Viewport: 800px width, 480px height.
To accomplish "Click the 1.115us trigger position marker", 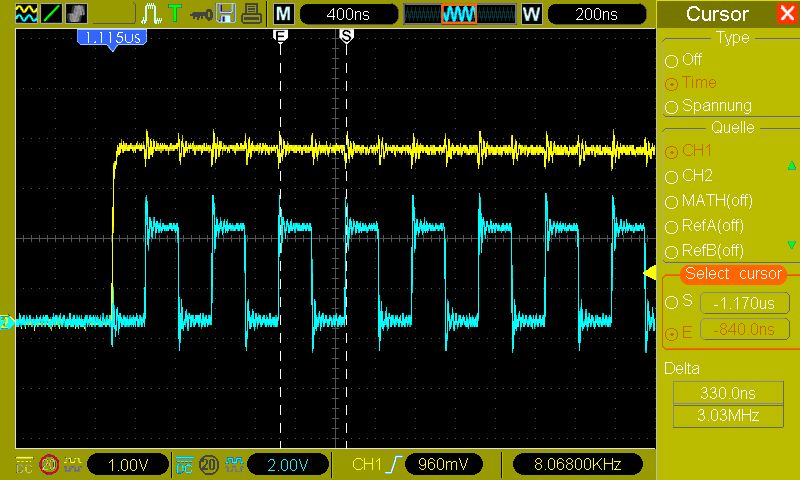I will (112, 38).
